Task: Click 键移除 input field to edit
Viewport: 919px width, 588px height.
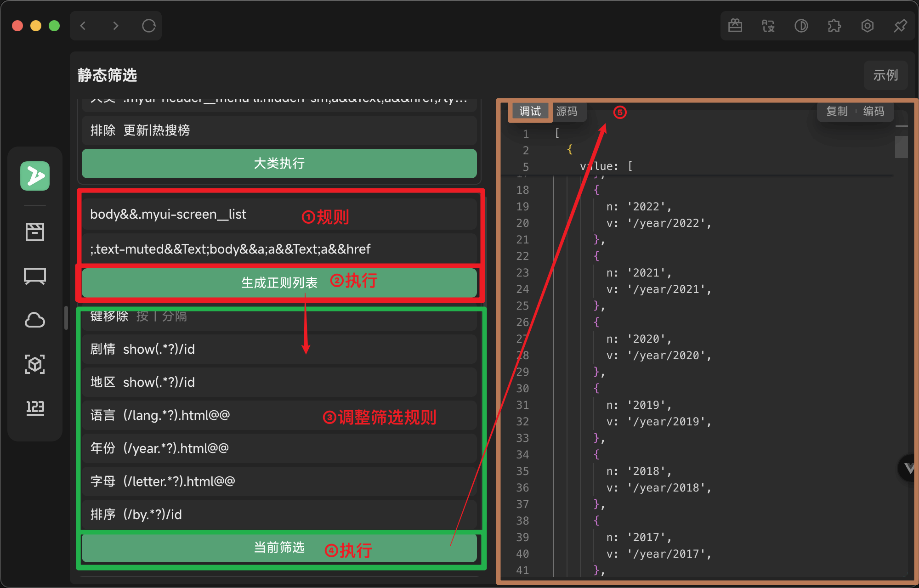Action: [x=281, y=316]
